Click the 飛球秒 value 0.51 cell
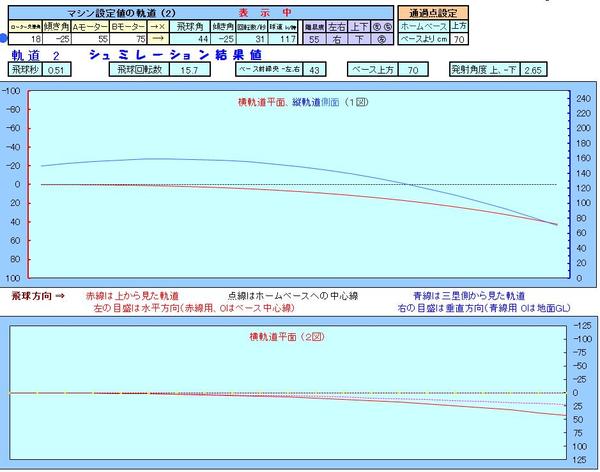Screen dimensions: 600x472 click(56, 71)
